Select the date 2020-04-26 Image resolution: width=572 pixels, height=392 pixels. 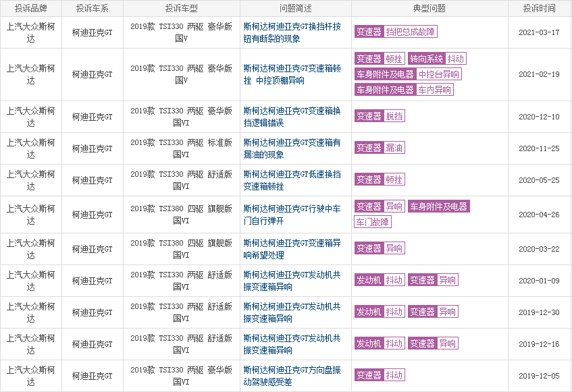[539, 215]
